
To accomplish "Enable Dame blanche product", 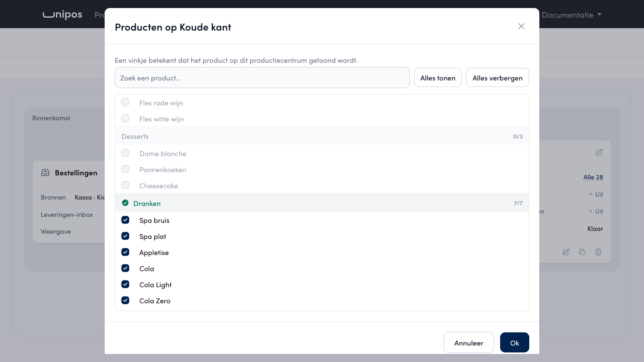I will (x=125, y=153).
